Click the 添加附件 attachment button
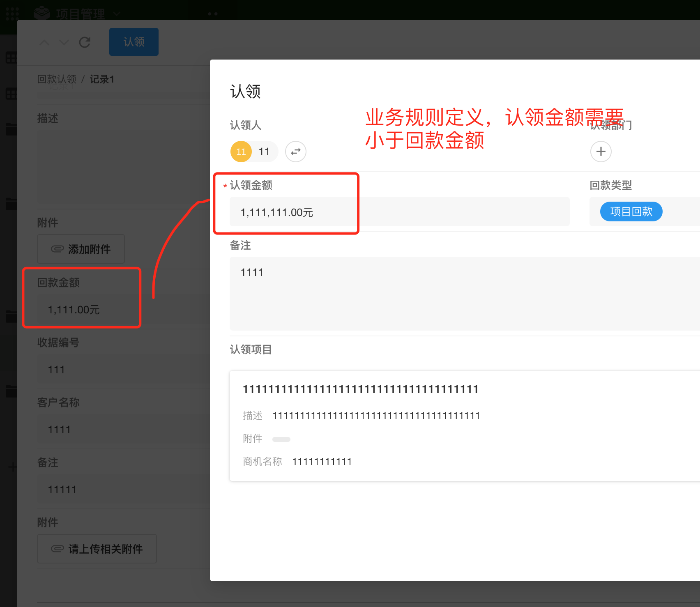 point(81,249)
